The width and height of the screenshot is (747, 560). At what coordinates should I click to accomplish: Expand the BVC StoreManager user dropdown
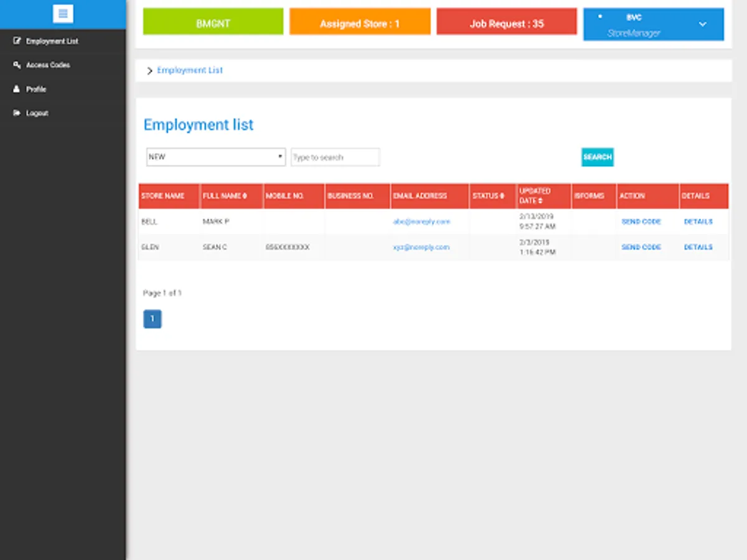654,24
